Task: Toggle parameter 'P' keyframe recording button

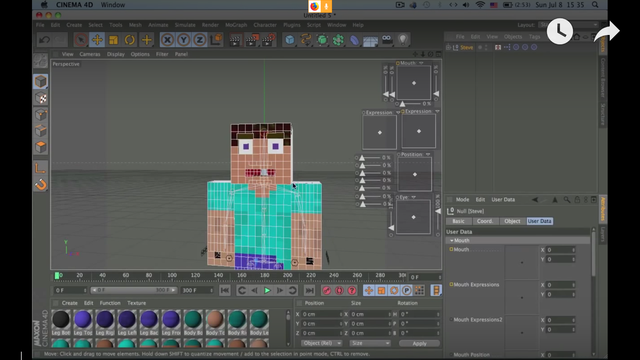Action: tap(407, 290)
